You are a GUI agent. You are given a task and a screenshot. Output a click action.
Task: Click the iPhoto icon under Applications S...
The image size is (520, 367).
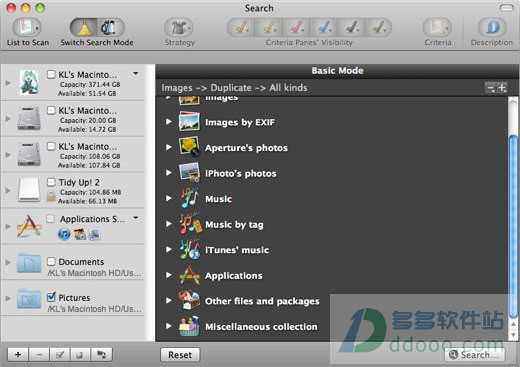(x=80, y=234)
